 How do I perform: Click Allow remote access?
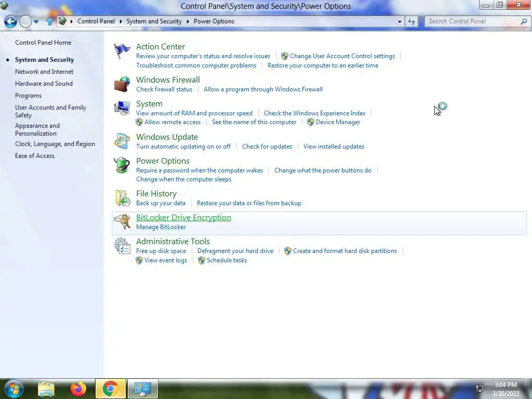tap(172, 122)
